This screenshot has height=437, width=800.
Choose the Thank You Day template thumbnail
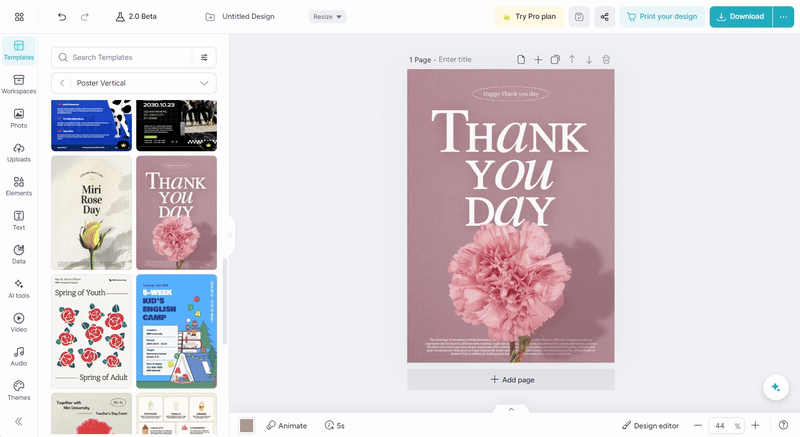pos(177,213)
